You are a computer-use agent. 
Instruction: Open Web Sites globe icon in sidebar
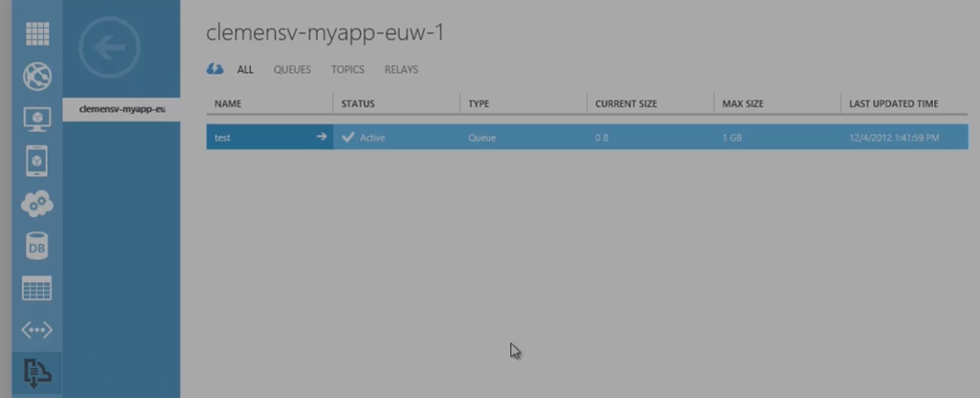point(37,77)
